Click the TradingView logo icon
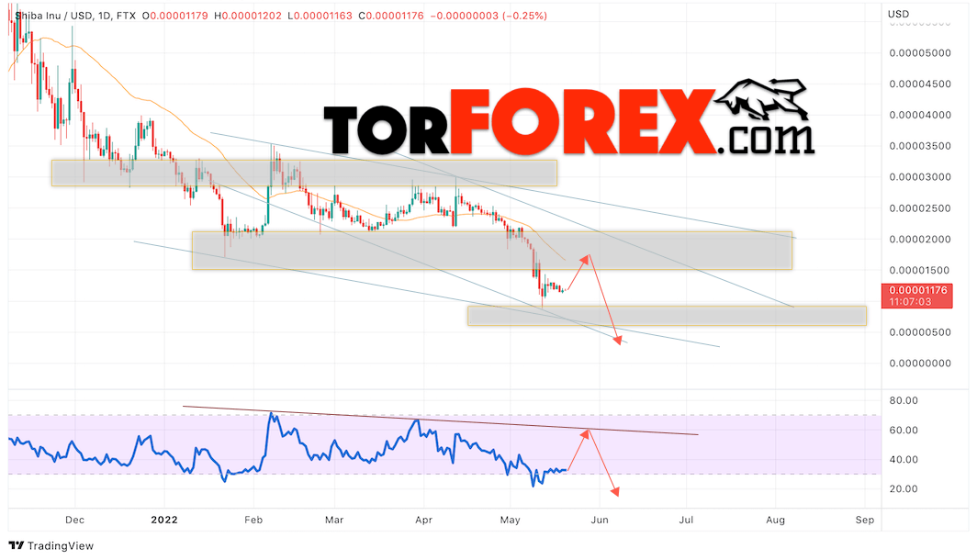This screenshot has width=977, height=560. point(17,545)
